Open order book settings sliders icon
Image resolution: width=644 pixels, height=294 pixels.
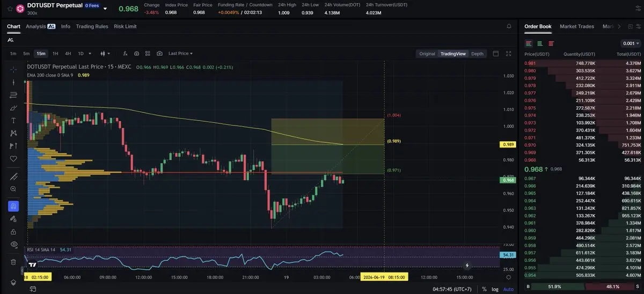tap(638, 26)
